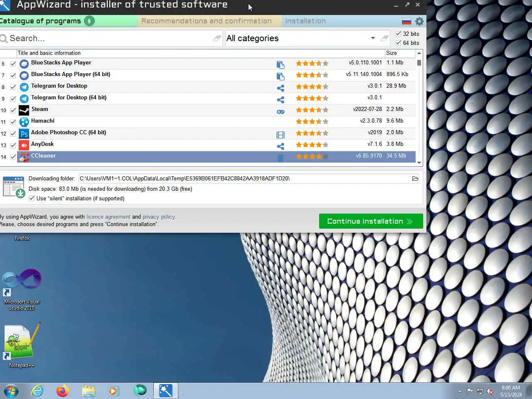Toggle the 32 bits checkbox
The width and height of the screenshot is (532, 399).
click(x=398, y=34)
